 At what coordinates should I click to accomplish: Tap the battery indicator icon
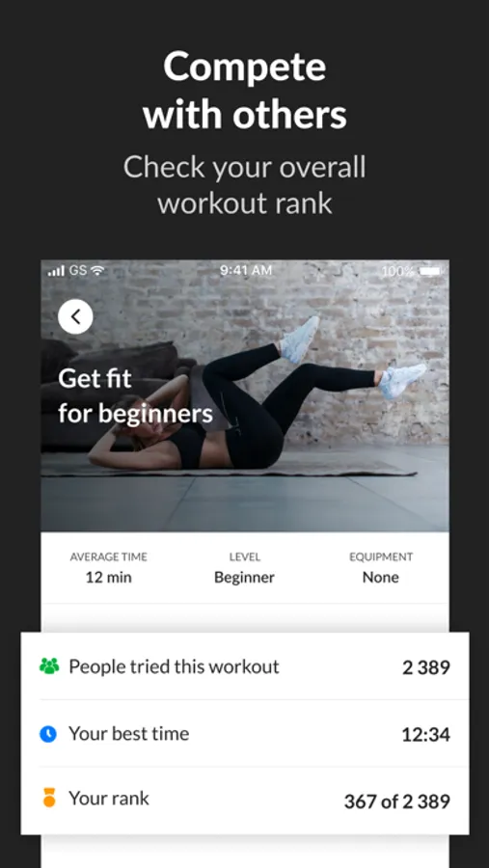(x=430, y=271)
